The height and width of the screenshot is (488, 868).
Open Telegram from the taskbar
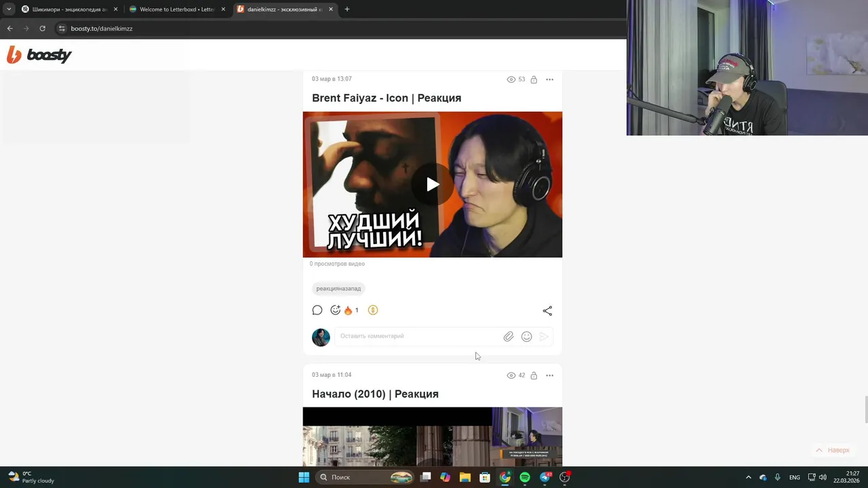click(545, 477)
